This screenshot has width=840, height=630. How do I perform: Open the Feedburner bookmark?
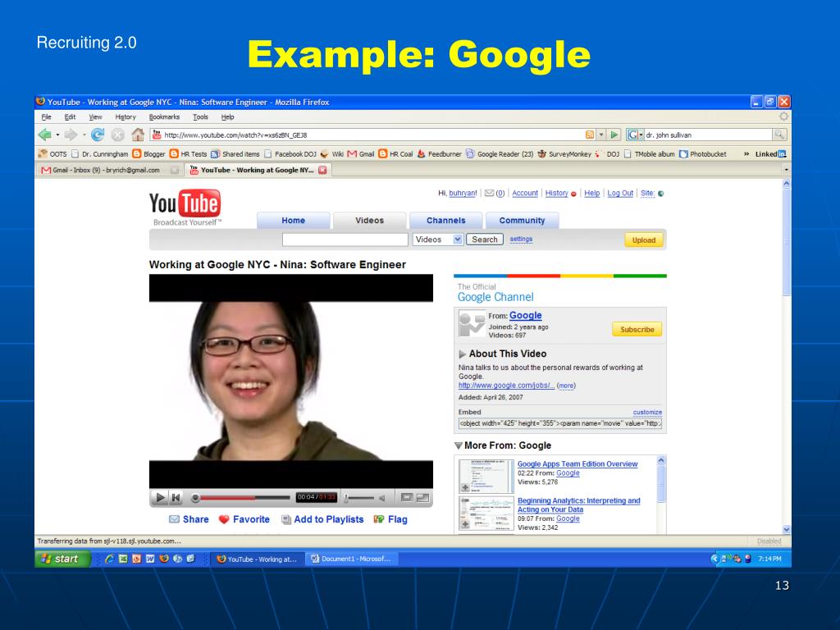[x=440, y=153]
